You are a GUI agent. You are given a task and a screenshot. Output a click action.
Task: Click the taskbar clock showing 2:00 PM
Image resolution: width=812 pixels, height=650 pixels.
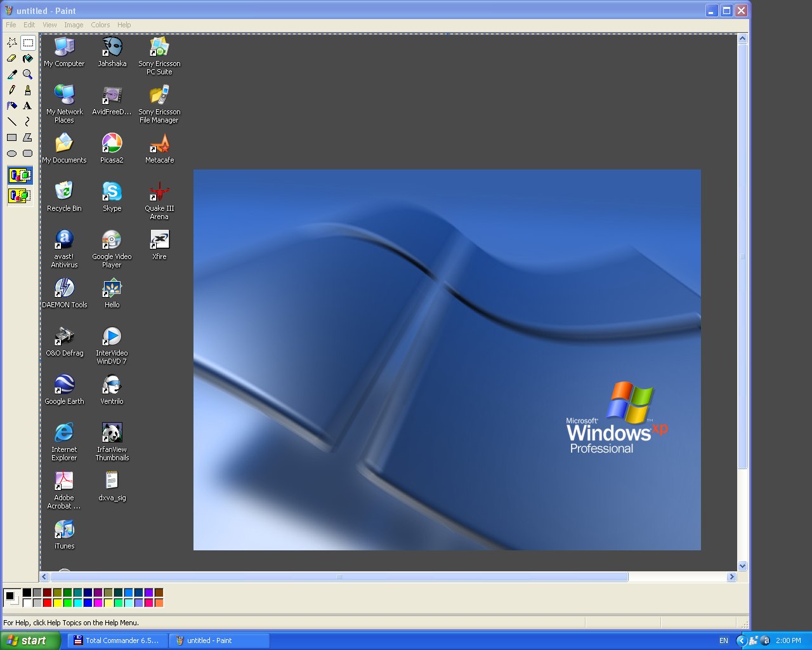click(789, 640)
